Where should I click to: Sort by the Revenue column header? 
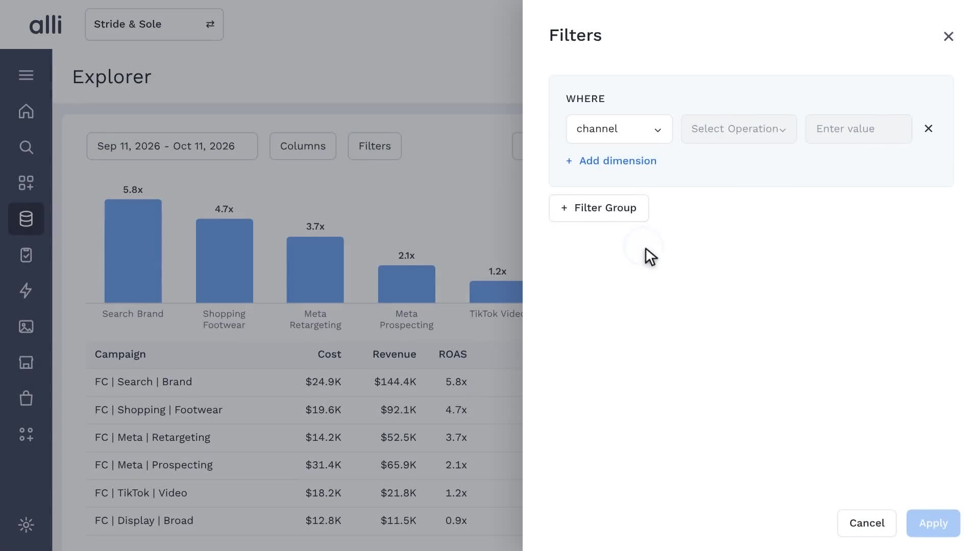pos(394,354)
